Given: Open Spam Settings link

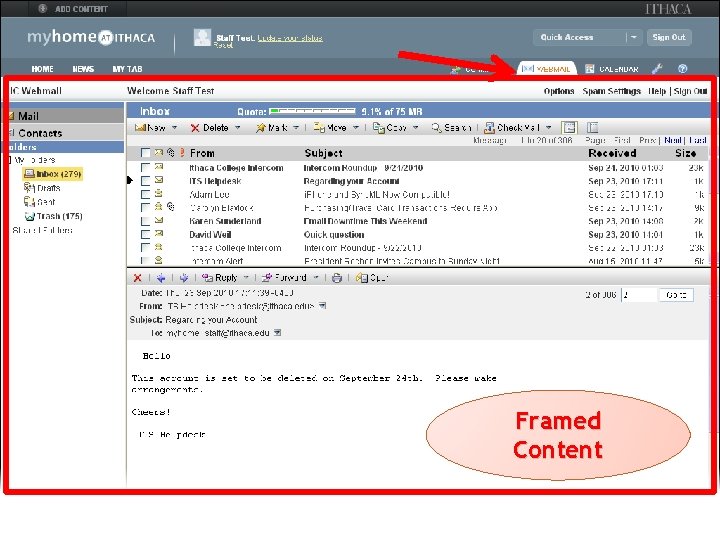Looking at the screenshot, I should [x=612, y=91].
